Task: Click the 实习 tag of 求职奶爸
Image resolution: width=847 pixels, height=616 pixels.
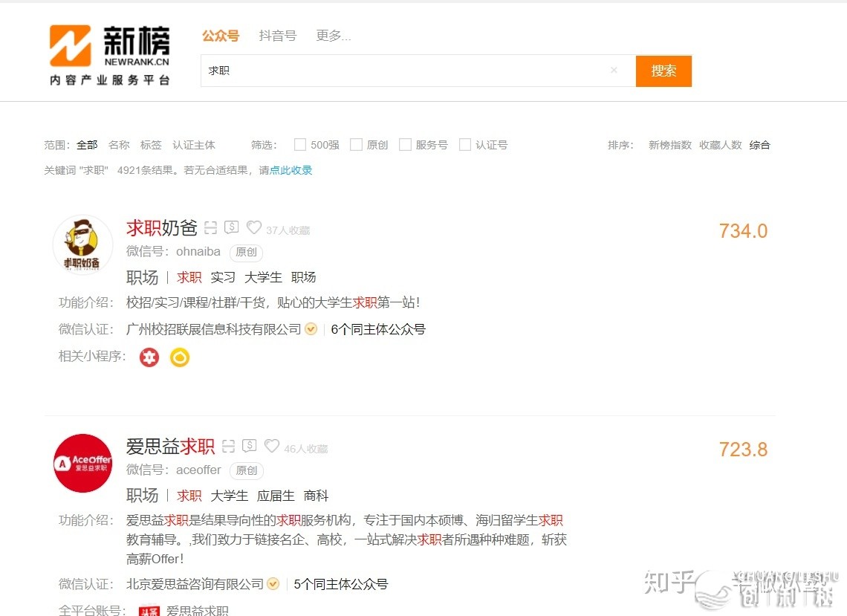Action: click(223, 277)
